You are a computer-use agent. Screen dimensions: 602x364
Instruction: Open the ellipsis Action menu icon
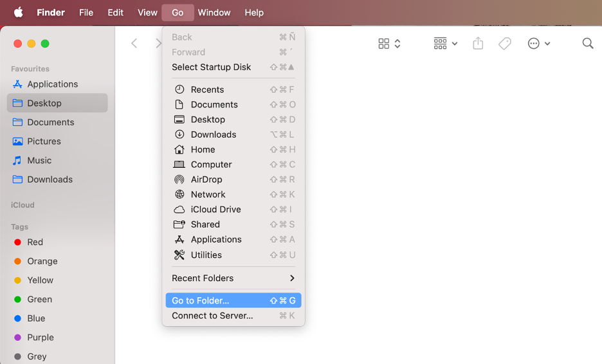[533, 43]
